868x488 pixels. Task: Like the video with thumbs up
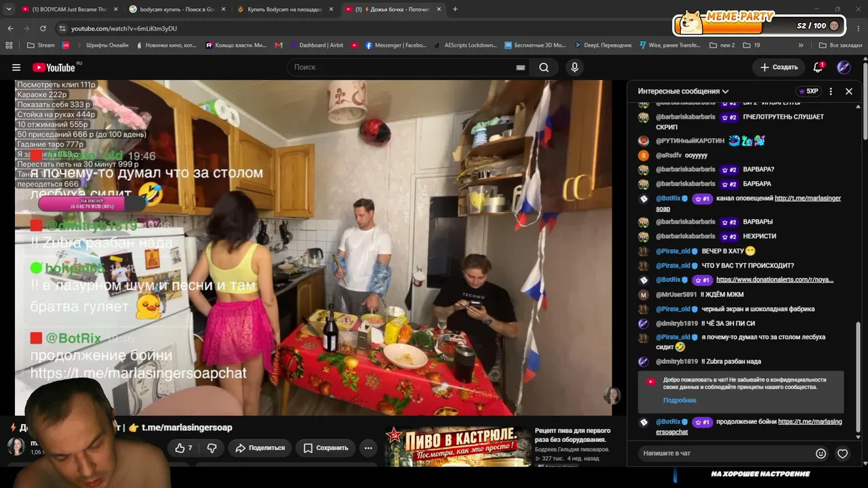click(x=184, y=448)
